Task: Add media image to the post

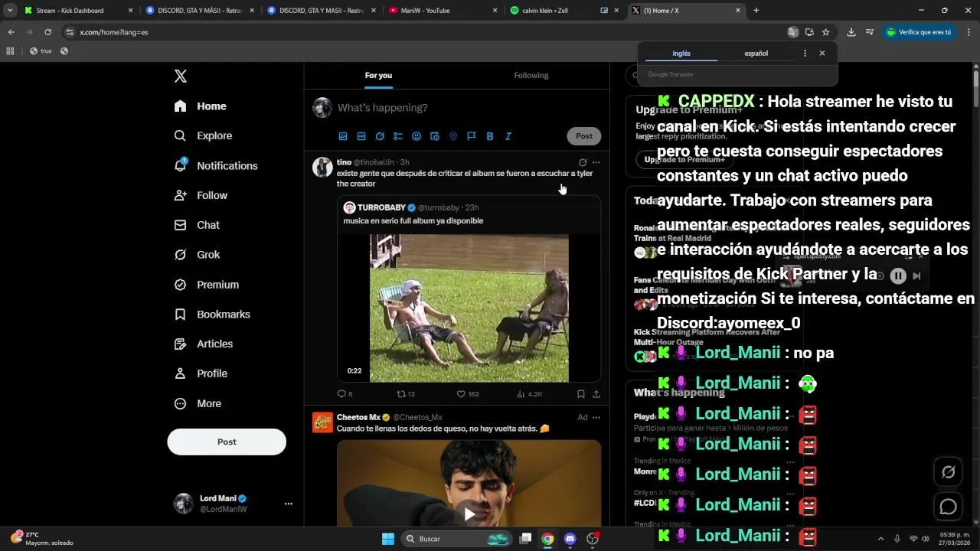Action: pos(343,136)
